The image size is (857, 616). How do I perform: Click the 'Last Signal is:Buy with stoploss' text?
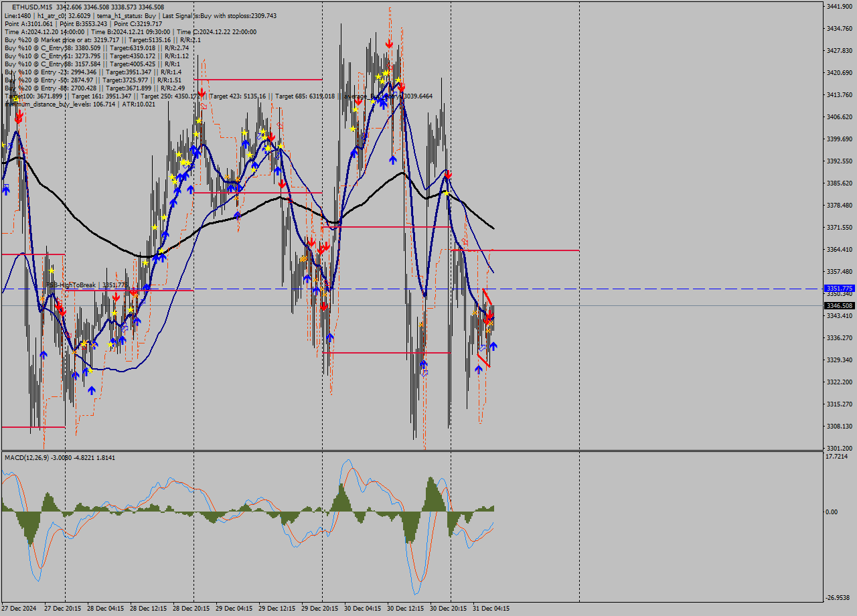coord(218,15)
